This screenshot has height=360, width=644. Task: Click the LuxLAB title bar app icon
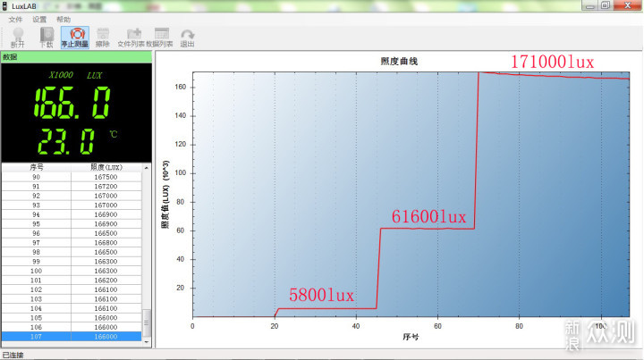5,6
